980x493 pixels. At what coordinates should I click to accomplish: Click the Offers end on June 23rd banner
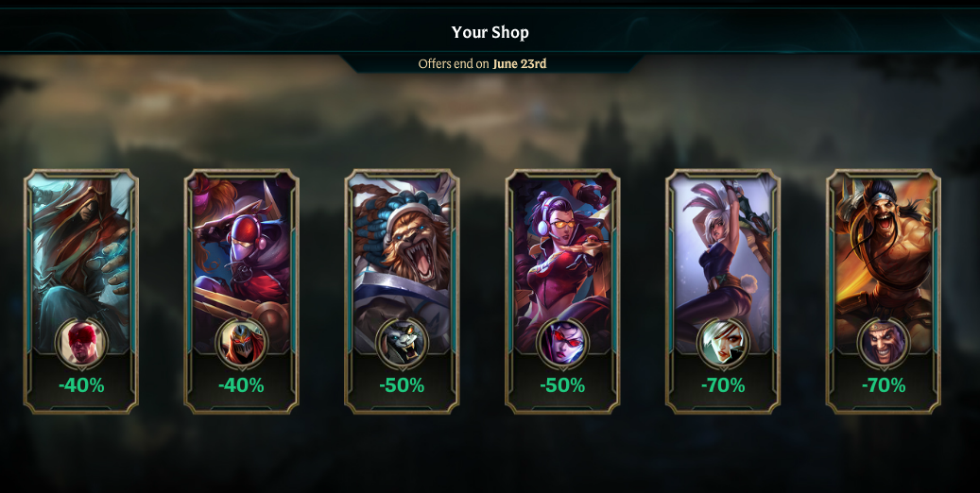click(483, 63)
